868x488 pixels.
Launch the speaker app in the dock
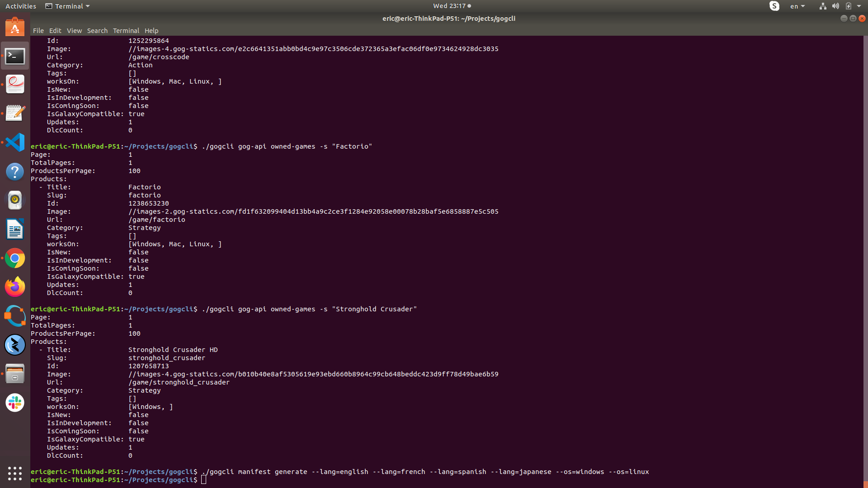point(15,200)
